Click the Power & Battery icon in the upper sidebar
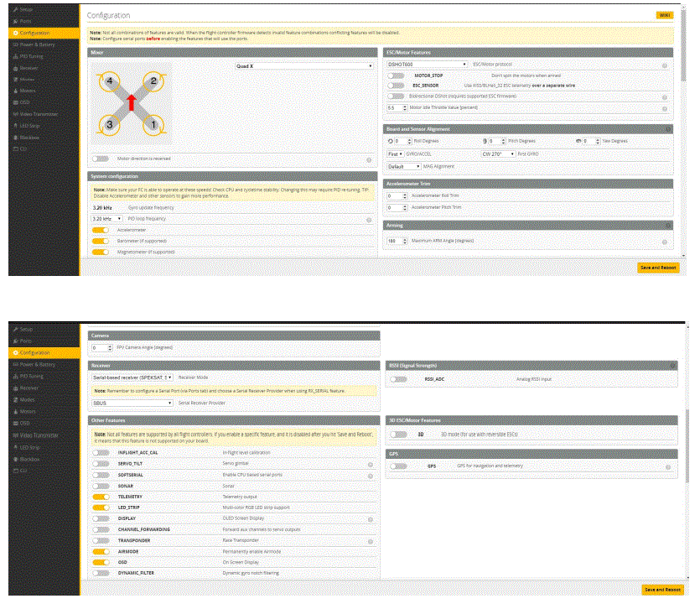The image size is (700, 609). tap(16, 44)
